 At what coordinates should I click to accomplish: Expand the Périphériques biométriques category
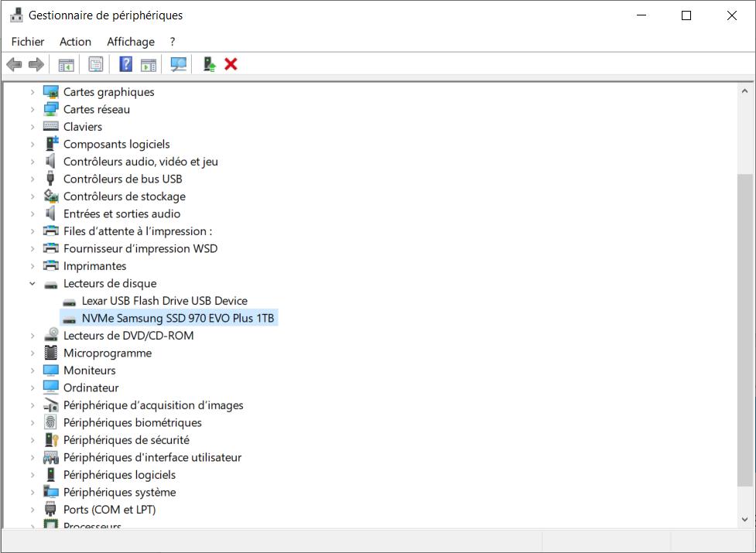[32, 423]
